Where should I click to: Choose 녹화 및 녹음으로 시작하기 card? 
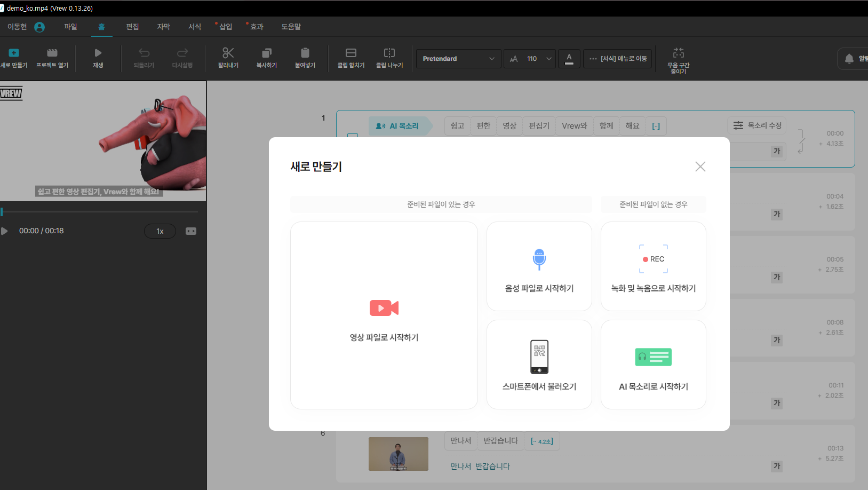[654, 266]
